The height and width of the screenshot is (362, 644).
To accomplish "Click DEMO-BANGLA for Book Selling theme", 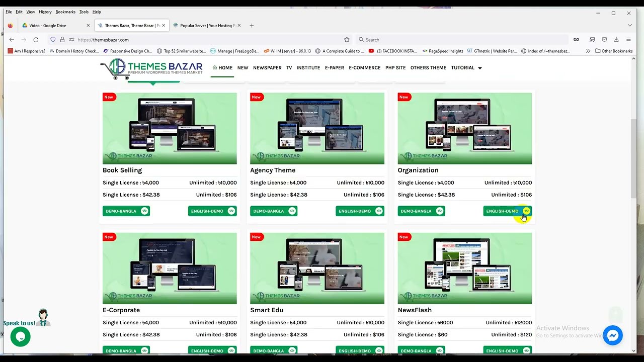I will [x=126, y=211].
